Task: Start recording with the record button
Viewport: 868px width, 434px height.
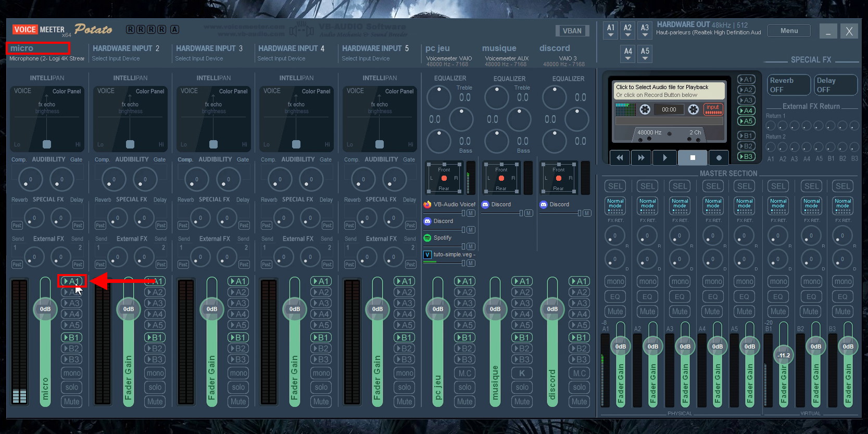Action: pos(719,158)
